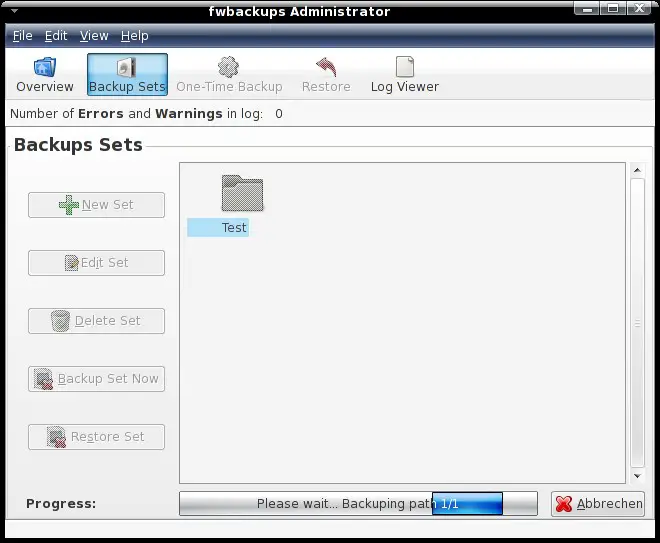Open the window menu arrow in title bar

coord(14,11)
